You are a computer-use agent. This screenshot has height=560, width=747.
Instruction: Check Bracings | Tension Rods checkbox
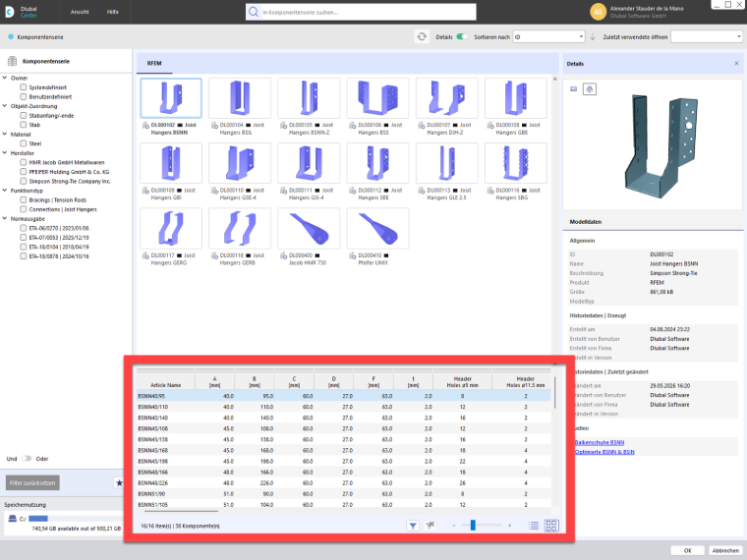click(x=23, y=200)
